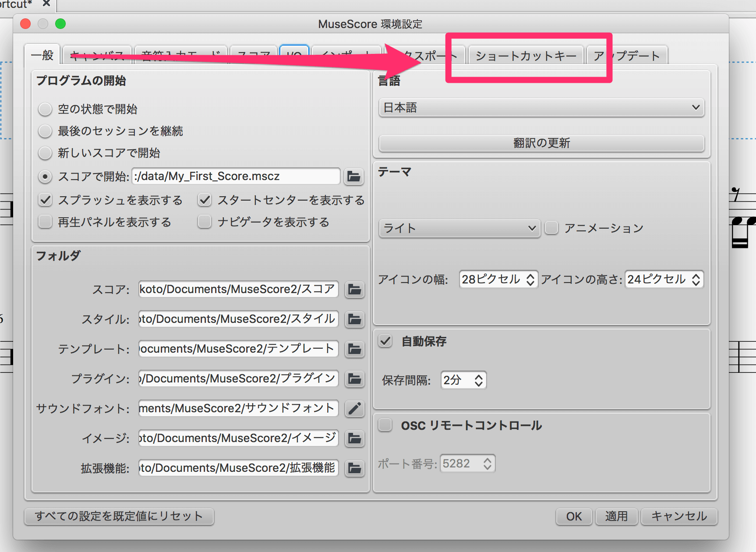Click キャンセル to dismiss dialog
Viewport: 756px width, 552px height.
(679, 517)
